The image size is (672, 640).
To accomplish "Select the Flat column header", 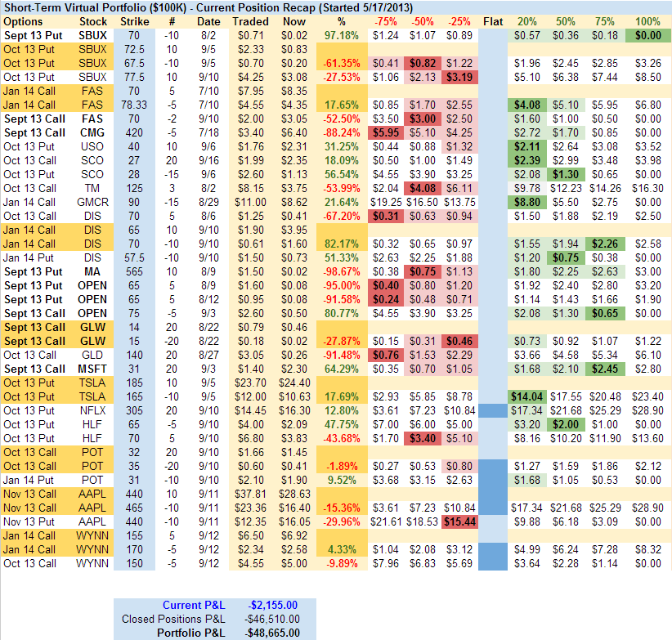I will [492, 20].
